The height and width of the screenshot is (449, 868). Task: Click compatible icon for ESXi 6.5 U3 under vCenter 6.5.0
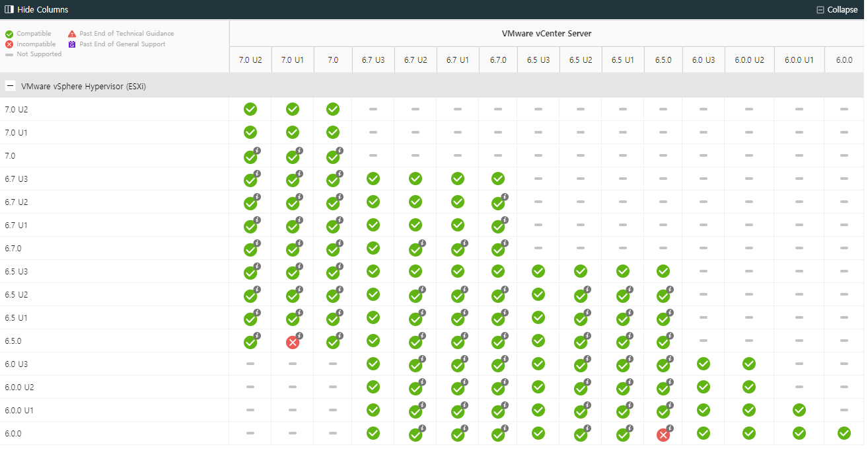pos(663,271)
